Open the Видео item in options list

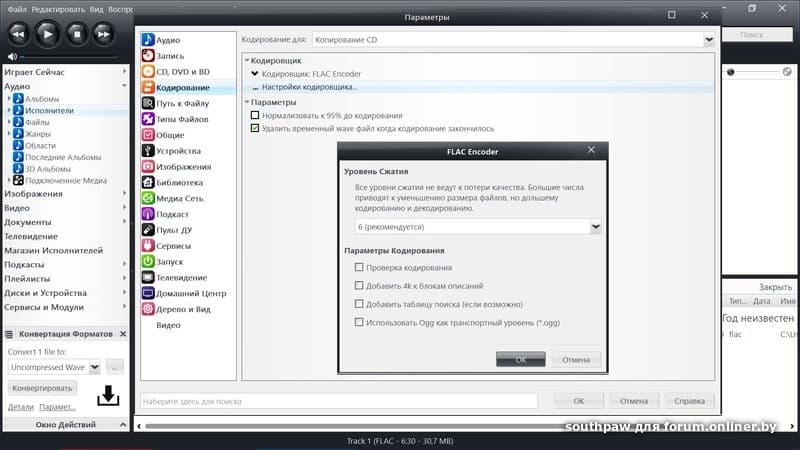pyautogui.click(x=168, y=324)
